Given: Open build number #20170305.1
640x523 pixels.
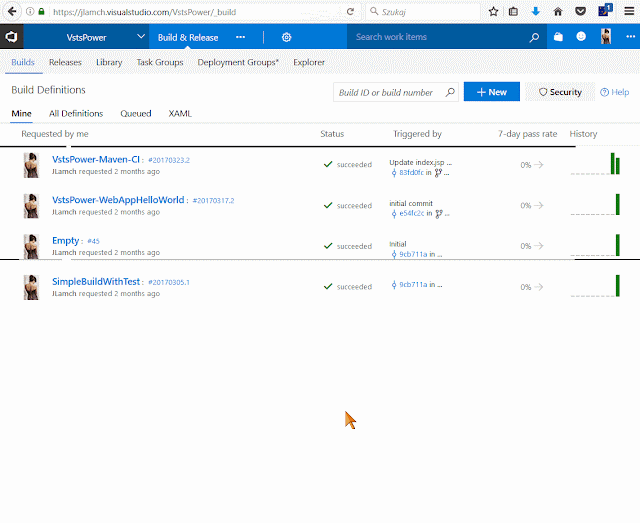Looking at the screenshot, I should coord(169,282).
